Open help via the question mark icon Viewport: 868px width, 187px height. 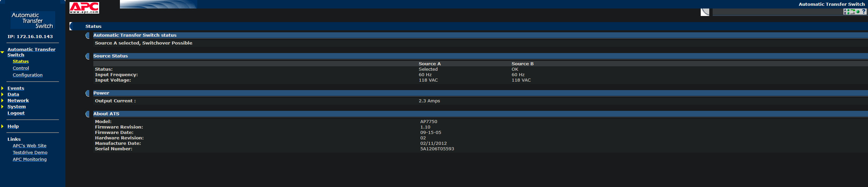coord(864,12)
